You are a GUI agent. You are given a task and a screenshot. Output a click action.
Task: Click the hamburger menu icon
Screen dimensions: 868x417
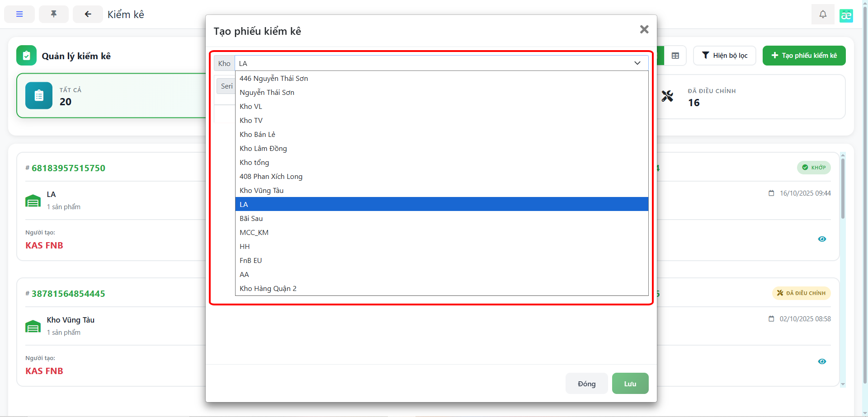point(19,14)
